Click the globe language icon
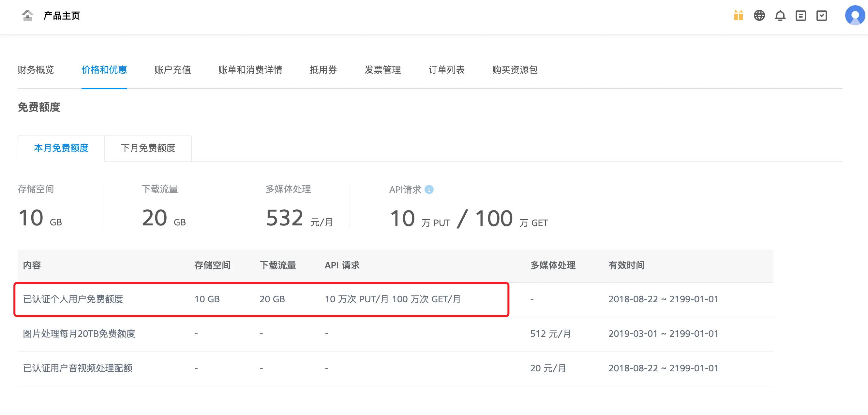Viewport: 868px width, 415px height. tap(759, 16)
